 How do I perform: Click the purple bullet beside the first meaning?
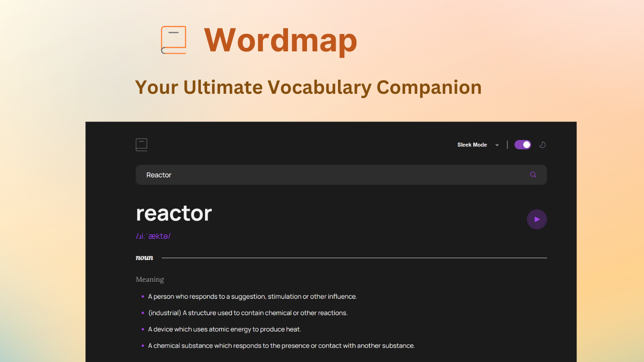[x=142, y=296]
